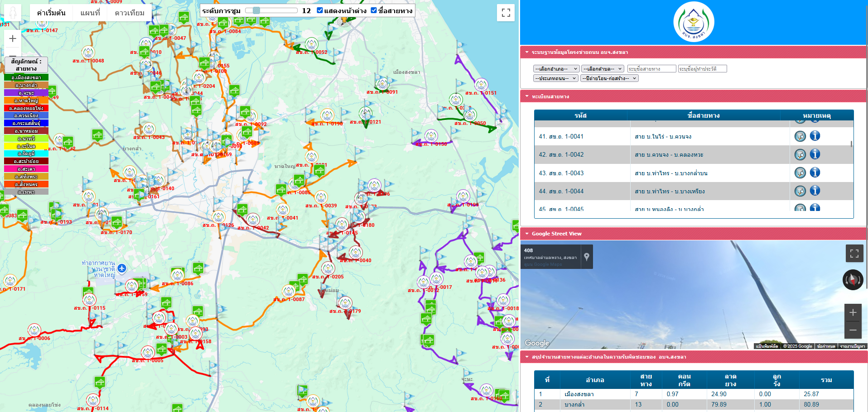Viewport: 868px width, 412px height.
Task: Uncheck the แสดงหน้าต่าง checkbox
Action: pos(320,10)
